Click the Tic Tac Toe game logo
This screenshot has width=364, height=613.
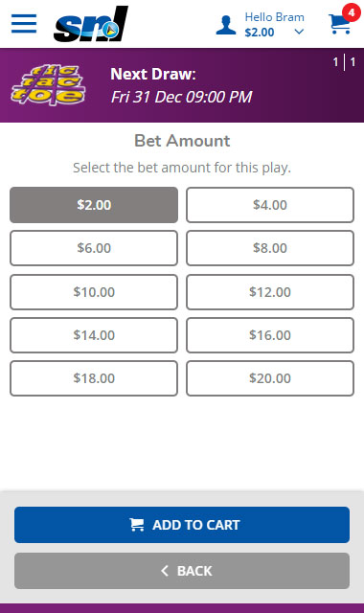pos(48,85)
